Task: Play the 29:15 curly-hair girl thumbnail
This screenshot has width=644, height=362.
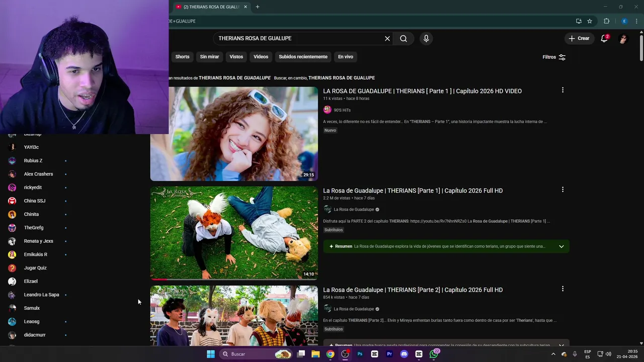Action: coord(234,134)
